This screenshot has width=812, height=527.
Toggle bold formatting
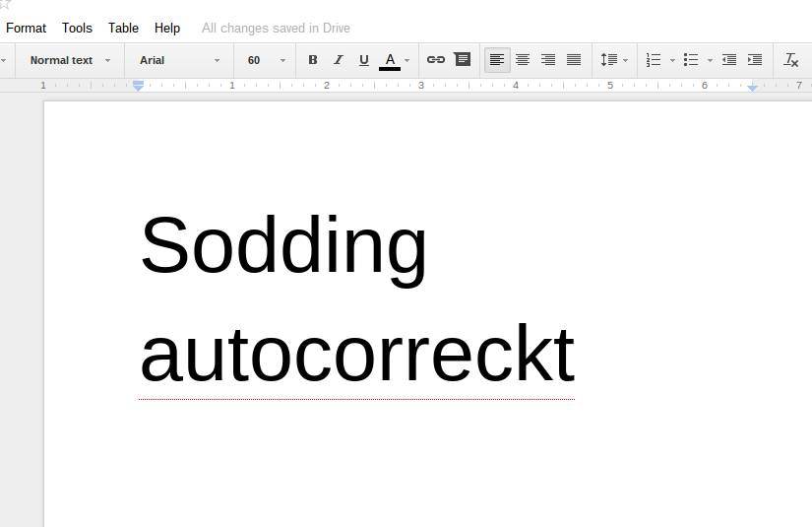pos(313,60)
